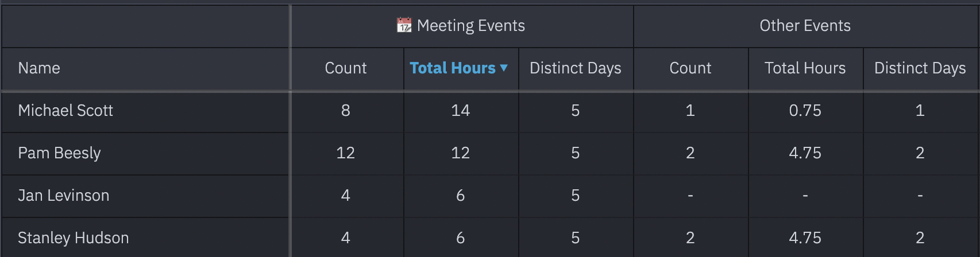Sort by Other Events Total Hours header
The height and width of the screenshot is (257, 980).
click(x=805, y=68)
